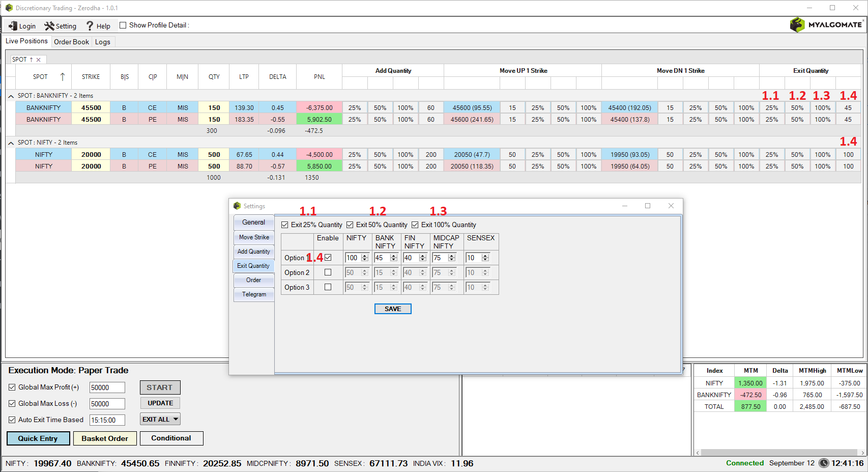The width and height of the screenshot is (868, 472).
Task: Adjust Option 1 MIDCAP NIFTY spinner
Action: pyautogui.click(x=451, y=258)
